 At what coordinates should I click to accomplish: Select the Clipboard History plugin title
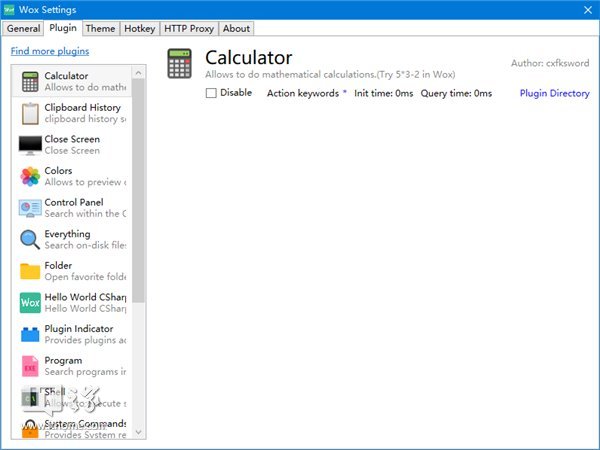point(83,108)
